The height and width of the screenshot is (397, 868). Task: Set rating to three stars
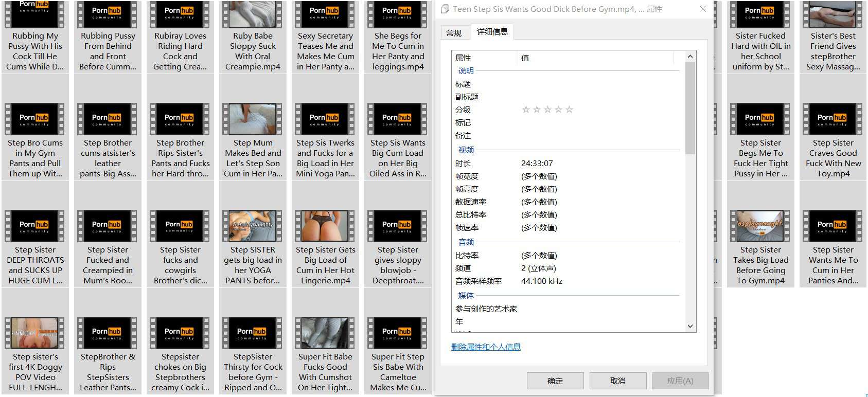click(x=547, y=110)
